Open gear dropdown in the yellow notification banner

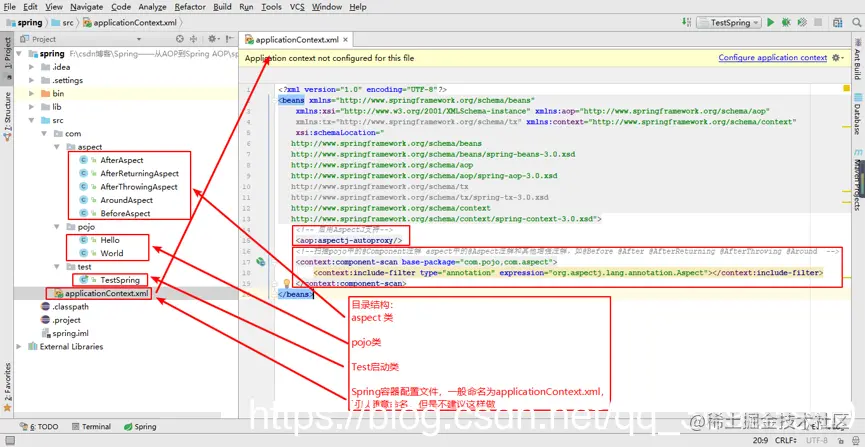(x=837, y=58)
